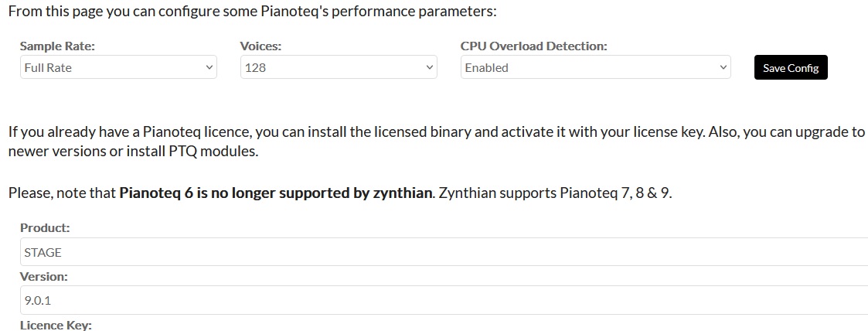Click the "Sample Rate:" label

pos(57,46)
